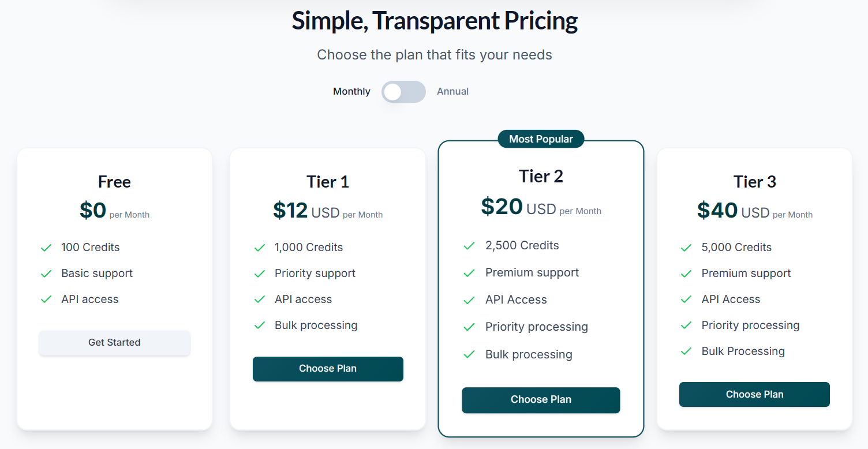Click checkmark next to Basic support

tap(46, 274)
